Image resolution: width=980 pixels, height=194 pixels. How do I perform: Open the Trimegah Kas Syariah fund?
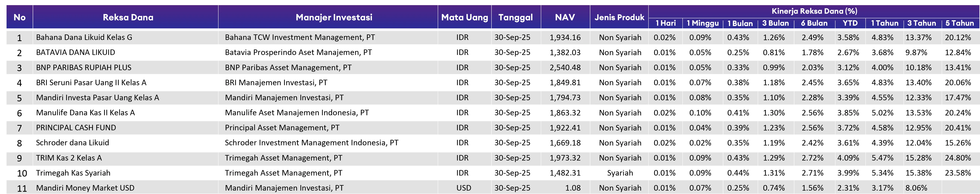73,173
